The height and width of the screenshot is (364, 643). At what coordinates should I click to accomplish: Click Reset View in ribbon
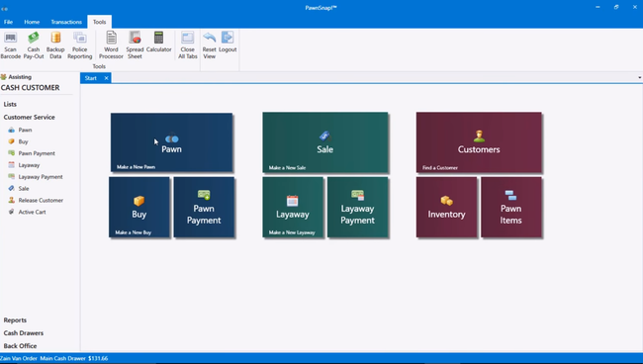pyautogui.click(x=209, y=45)
